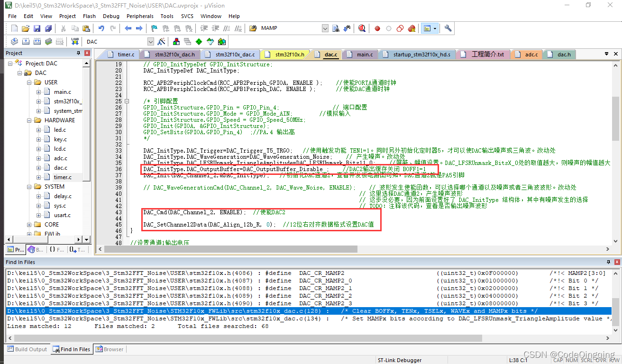Open the Debug menu
Screen dimensions: 622x364
[x=111, y=16]
